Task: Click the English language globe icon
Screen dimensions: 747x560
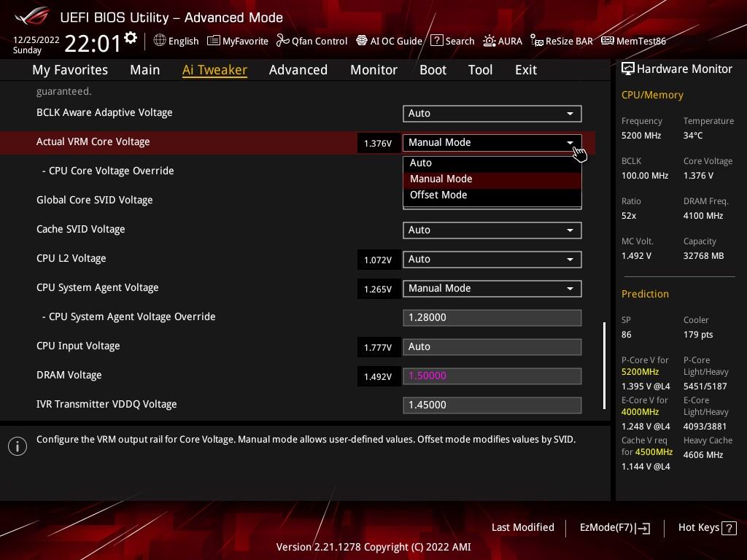Action: point(160,41)
